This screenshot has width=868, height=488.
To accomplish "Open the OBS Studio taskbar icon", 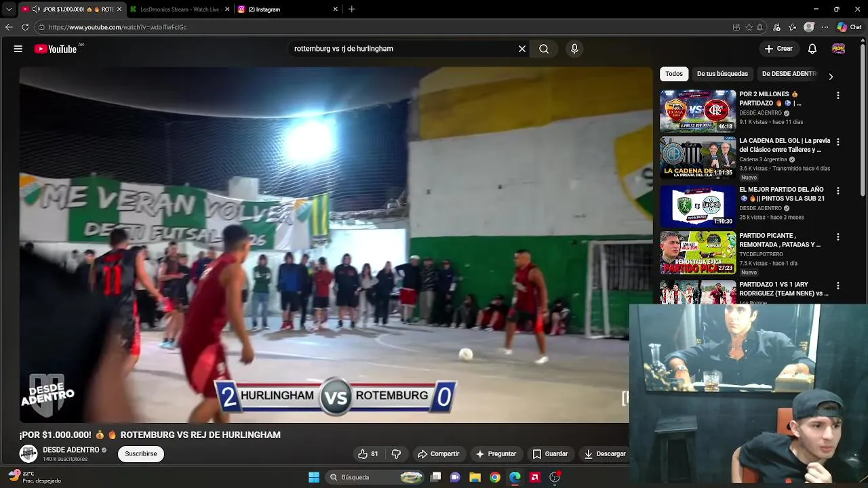I will click(555, 477).
